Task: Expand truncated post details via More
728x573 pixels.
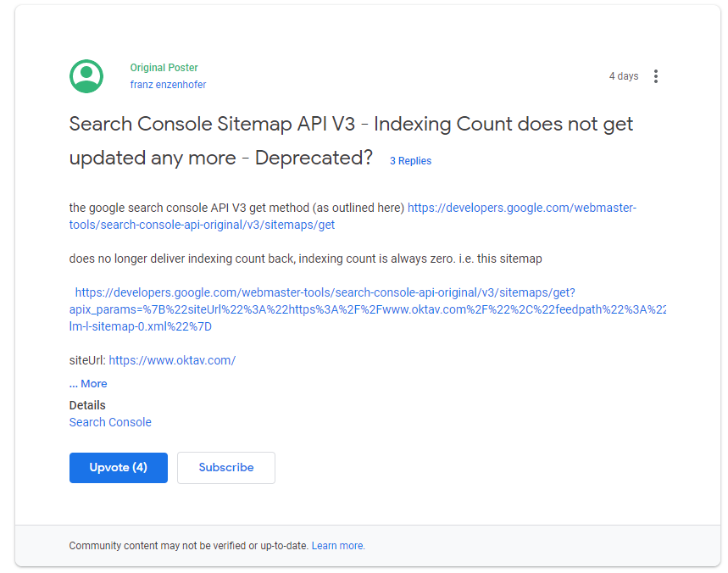Action: (x=87, y=383)
